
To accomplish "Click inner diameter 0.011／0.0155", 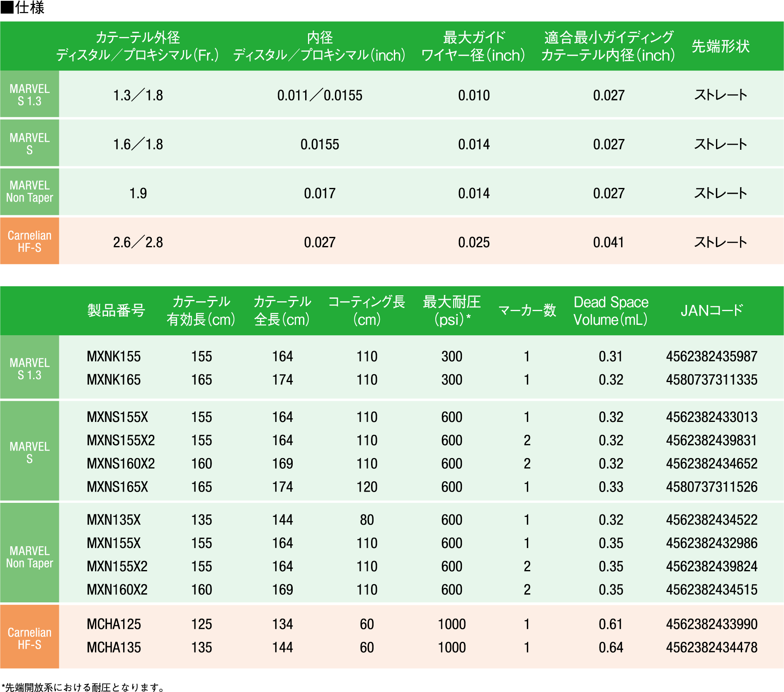I will pos(320,95).
